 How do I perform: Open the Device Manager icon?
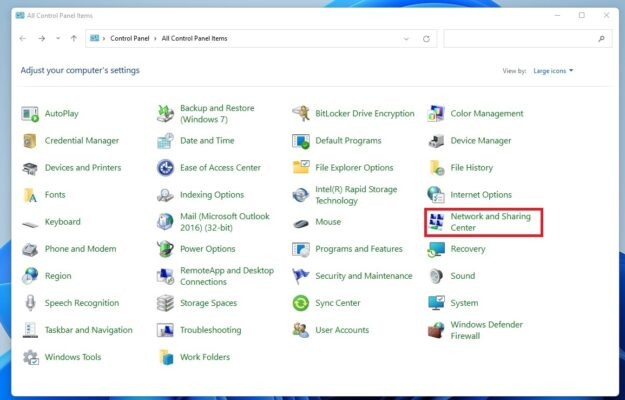436,141
